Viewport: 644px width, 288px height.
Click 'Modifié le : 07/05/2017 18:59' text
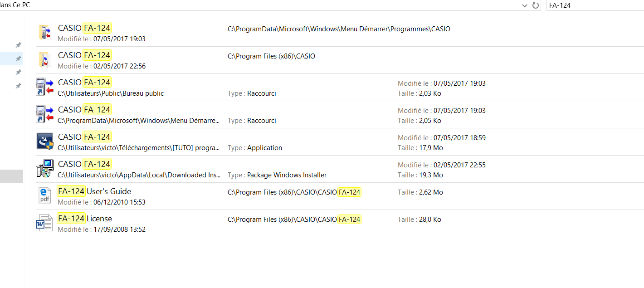coord(442,138)
